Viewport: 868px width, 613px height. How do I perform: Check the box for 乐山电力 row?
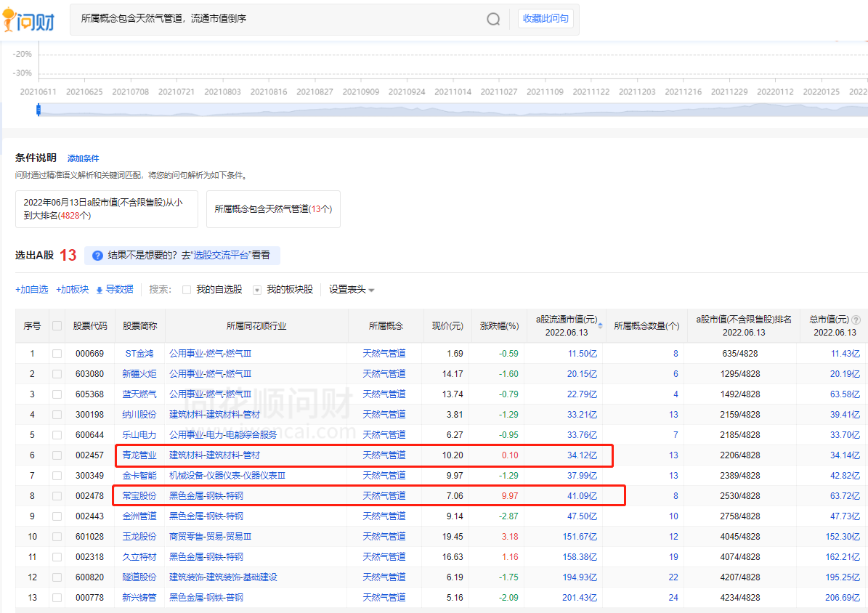(x=57, y=435)
